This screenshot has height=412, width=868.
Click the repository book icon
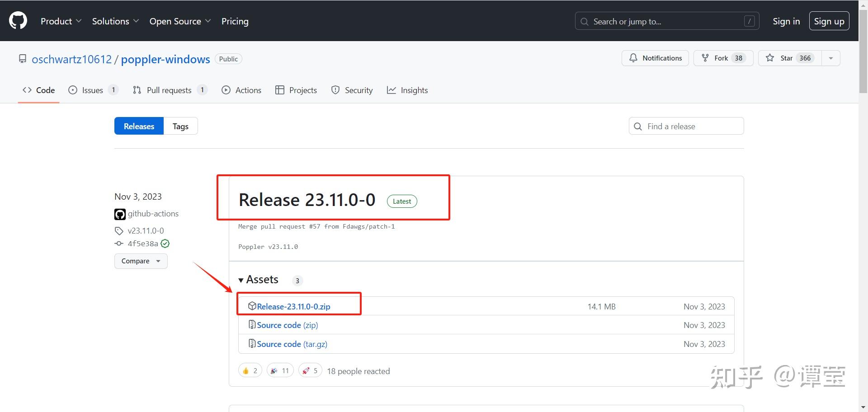tap(22, 59)
